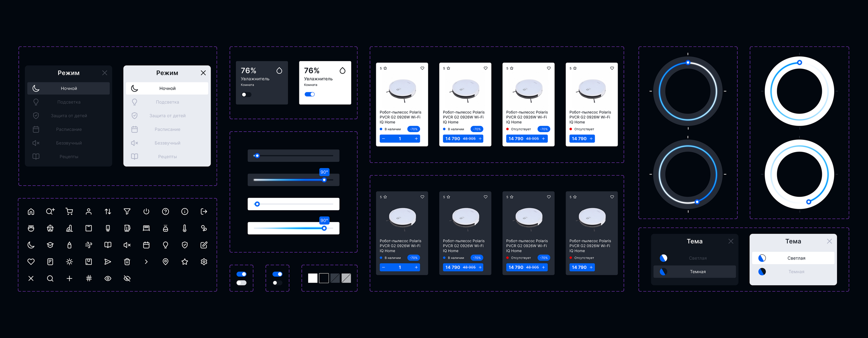Click the vacuum cleaner icon
The image size is (868, 338).
[69, 228]
